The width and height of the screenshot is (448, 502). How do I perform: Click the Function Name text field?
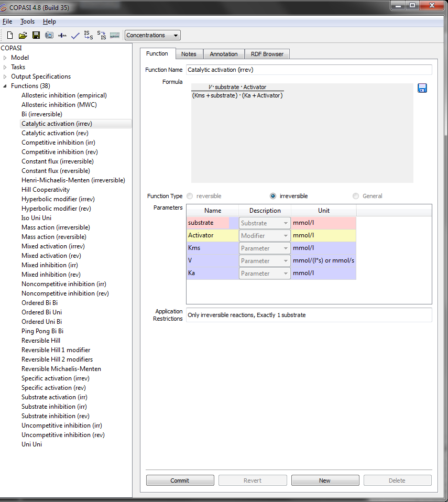point(309,70)
